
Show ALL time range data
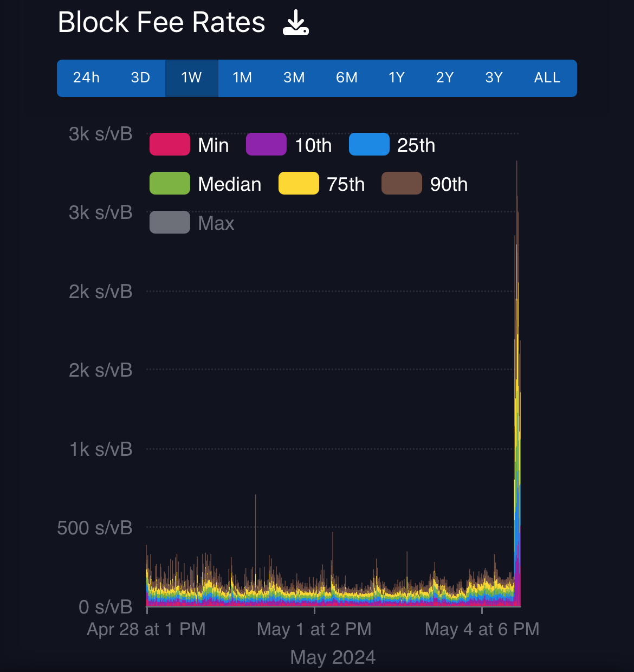coord(547,78)
